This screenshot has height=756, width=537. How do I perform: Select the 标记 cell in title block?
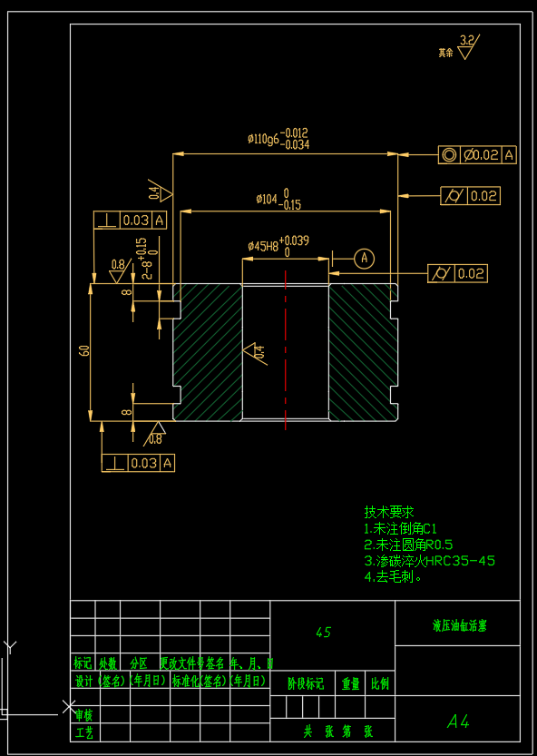click(83, 663)
